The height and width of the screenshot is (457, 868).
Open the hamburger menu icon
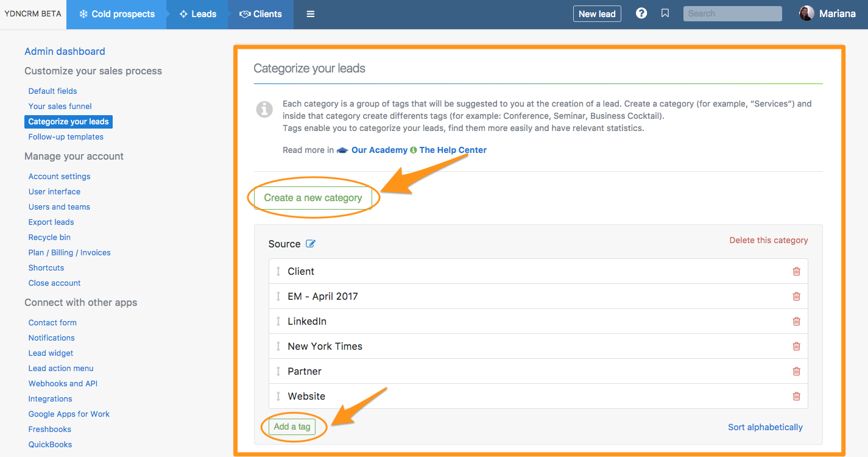tap(311, 14)
